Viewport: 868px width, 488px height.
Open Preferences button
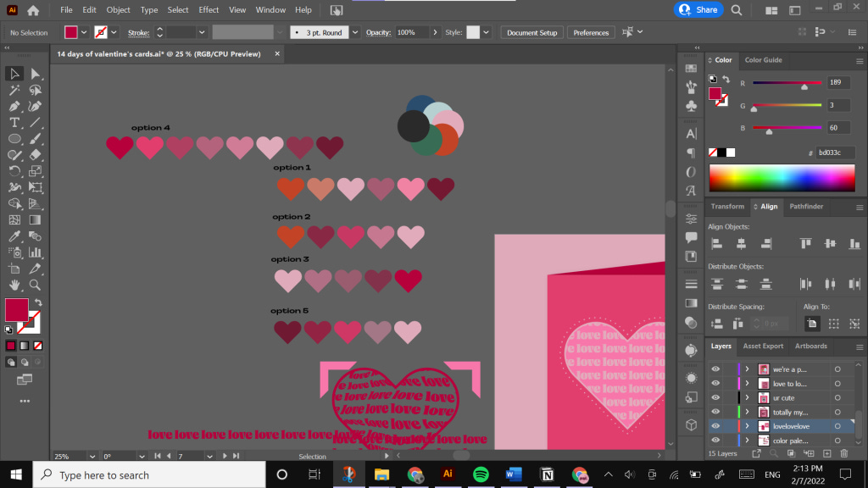tap(591, 33)
